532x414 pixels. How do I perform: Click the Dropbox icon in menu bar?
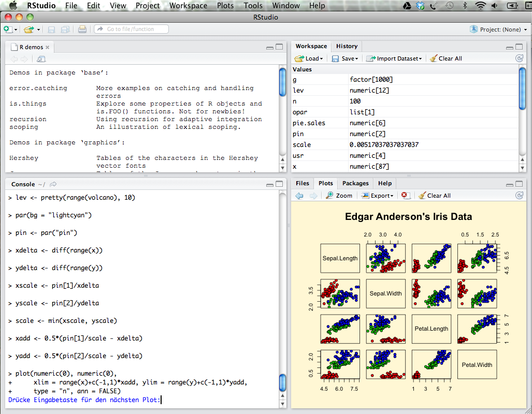[x=420, y=6]
